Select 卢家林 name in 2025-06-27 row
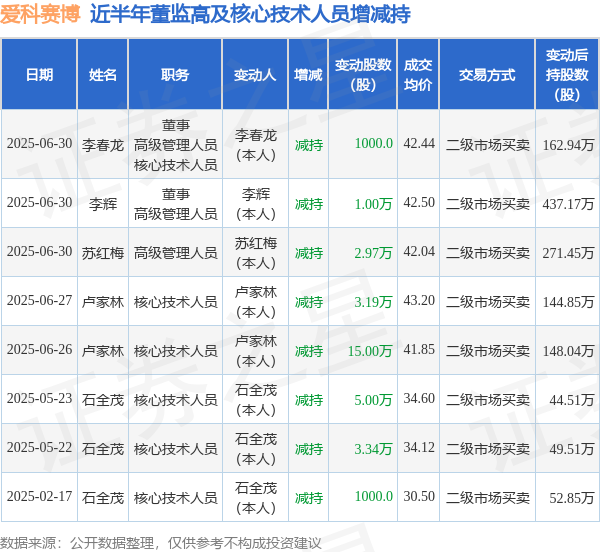 pyautogui.click(x=103, y=302)
